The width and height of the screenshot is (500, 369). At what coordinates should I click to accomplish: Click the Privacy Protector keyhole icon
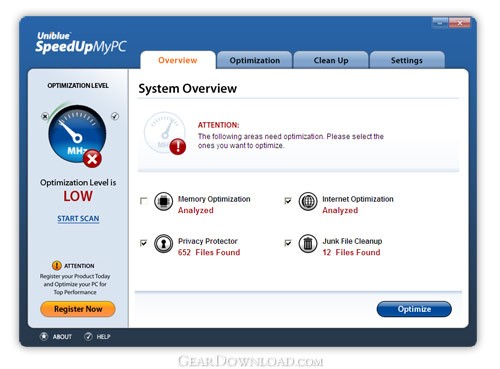tap(163, 243)
